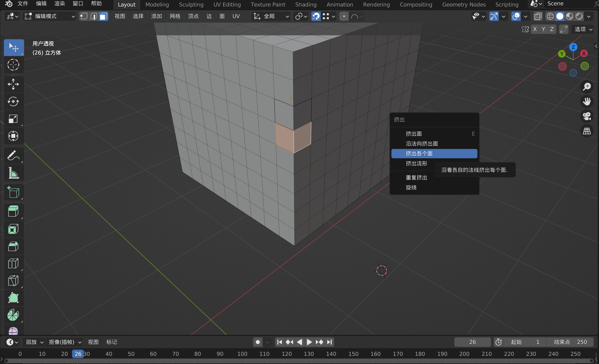
Task: Pick the Measure ruler tool
Action: 14,173
